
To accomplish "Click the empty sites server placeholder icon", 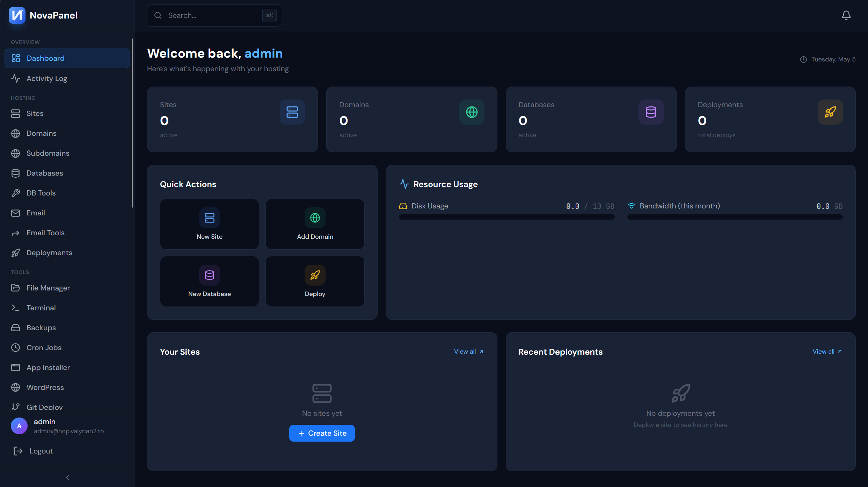I will [322, 393].
